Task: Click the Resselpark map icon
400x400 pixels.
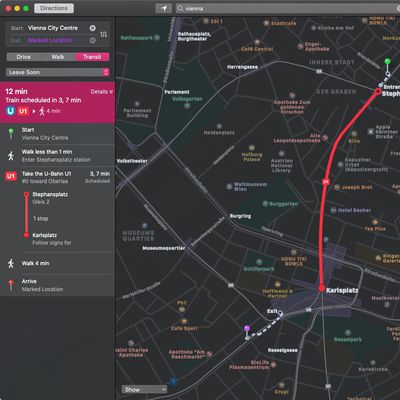Action: 348,332
